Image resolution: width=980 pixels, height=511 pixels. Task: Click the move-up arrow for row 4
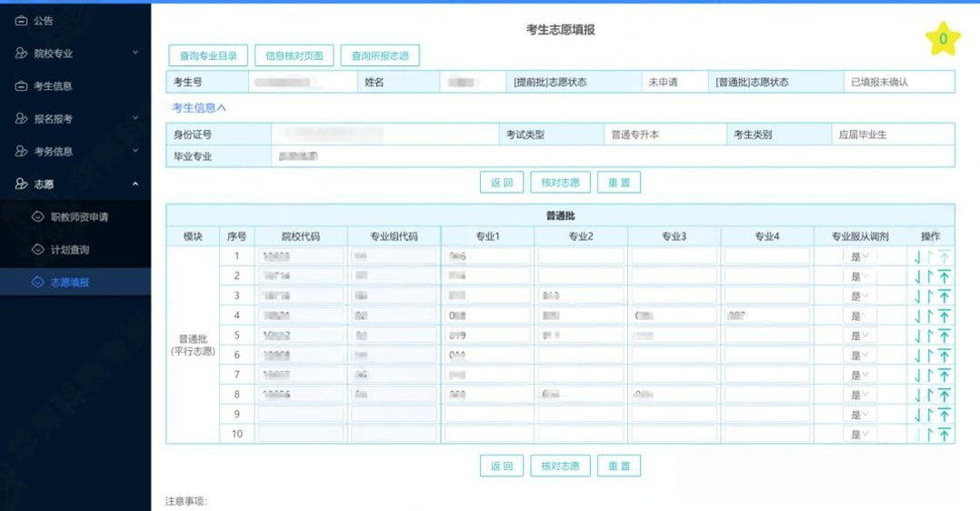930,316
